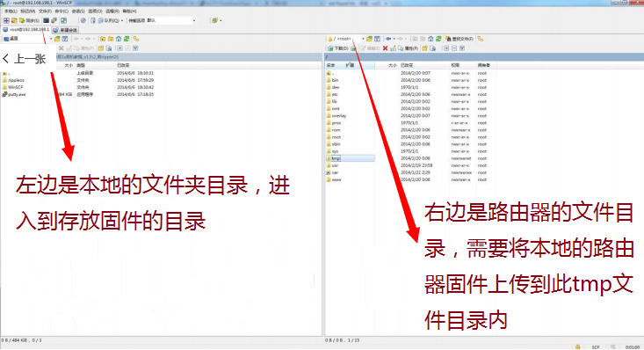644x350 pixels.
Task: Click the local panel home folder icon
Action: point(119,39)
